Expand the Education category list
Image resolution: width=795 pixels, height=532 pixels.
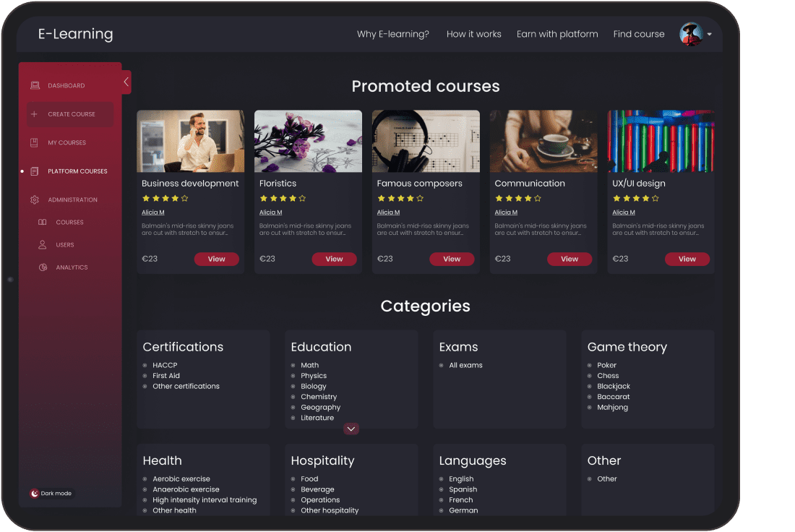click(x=351, y=429)
